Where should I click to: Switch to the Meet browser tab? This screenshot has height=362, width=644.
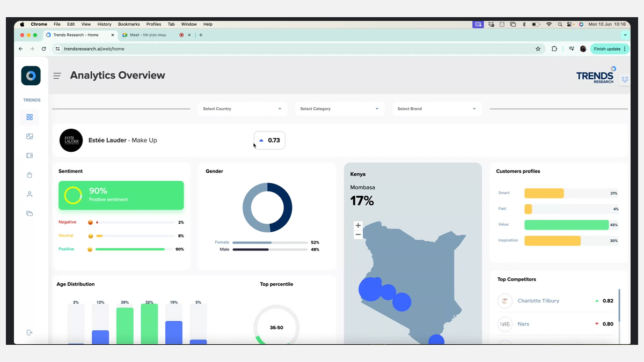pos(148,35)
